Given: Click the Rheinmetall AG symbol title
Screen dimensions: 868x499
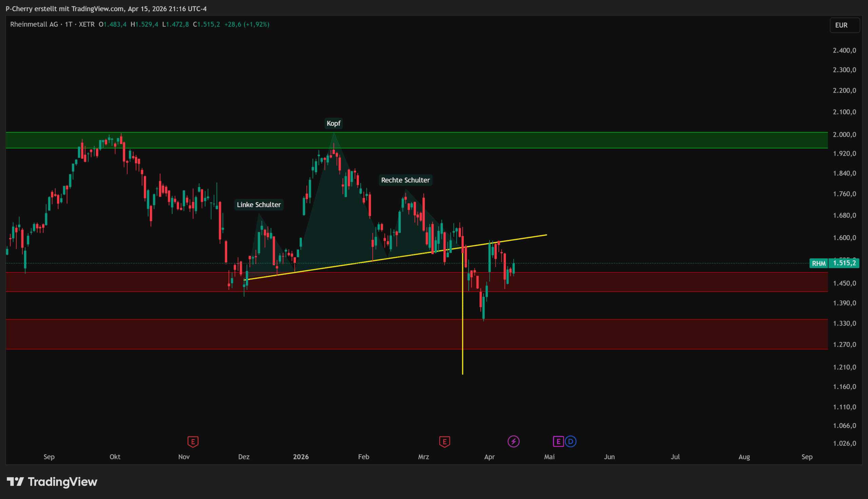Looking at the screenshot, I should pyautogui.click(x=34, y=24).
